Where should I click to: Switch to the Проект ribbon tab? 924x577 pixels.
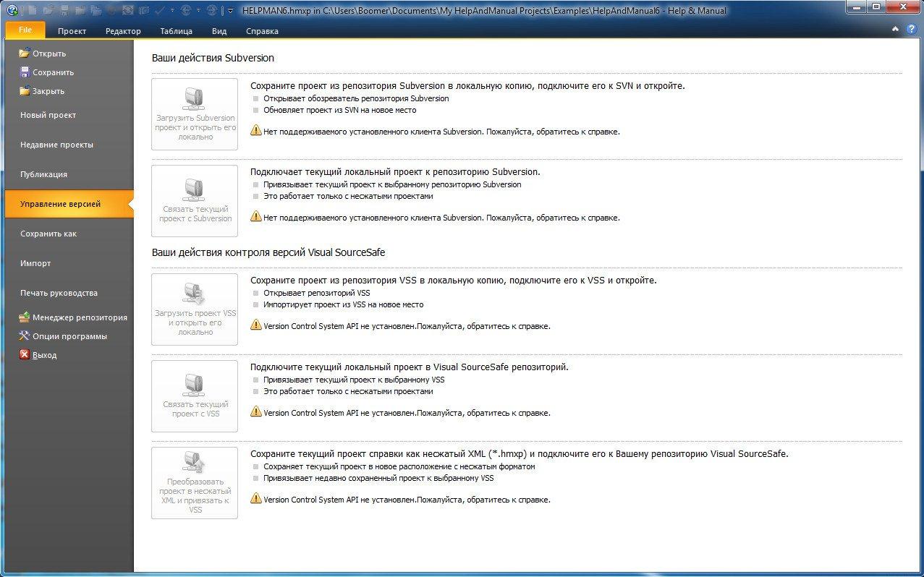[x=72, y=31]
